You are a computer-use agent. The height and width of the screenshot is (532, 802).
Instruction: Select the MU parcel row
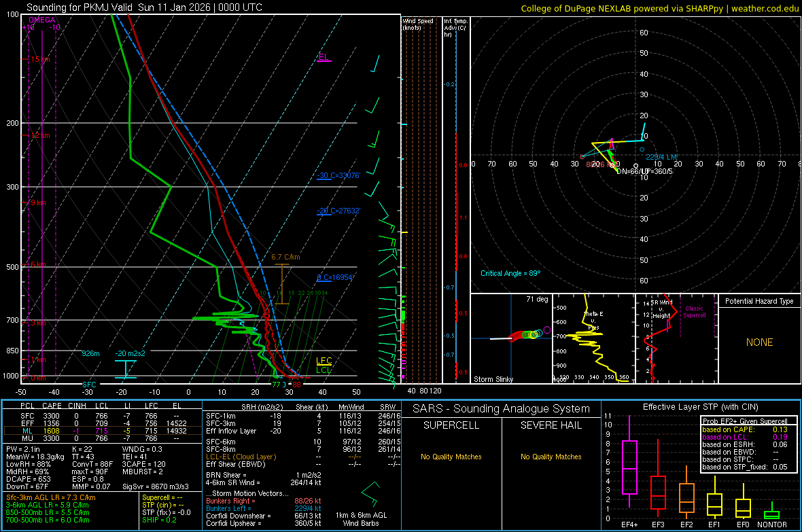click(x=103, y=438)
